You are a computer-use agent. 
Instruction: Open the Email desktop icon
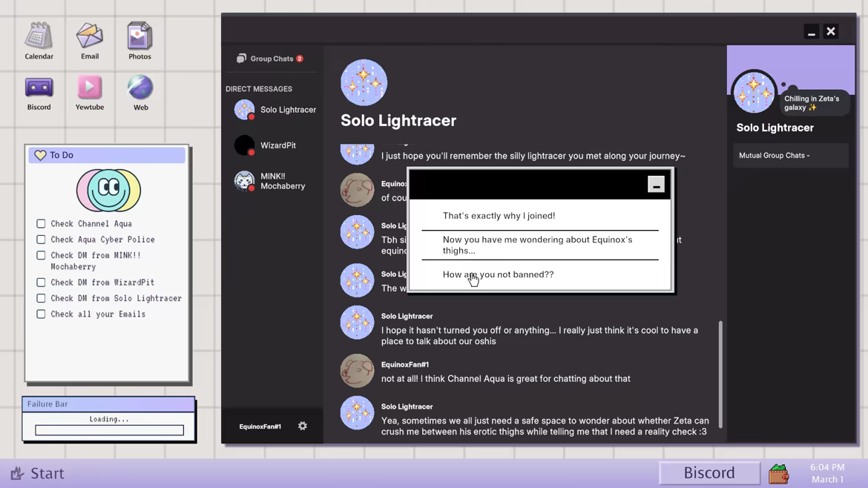point(90,41)
